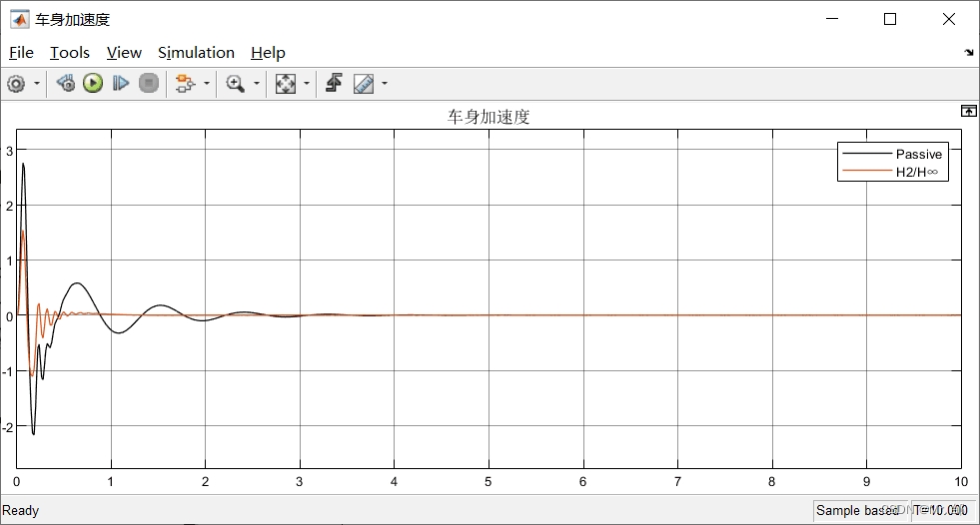Expand the highlight block dropdown arrow
Screen dimensions: 980x525
[x=206, y=83]
